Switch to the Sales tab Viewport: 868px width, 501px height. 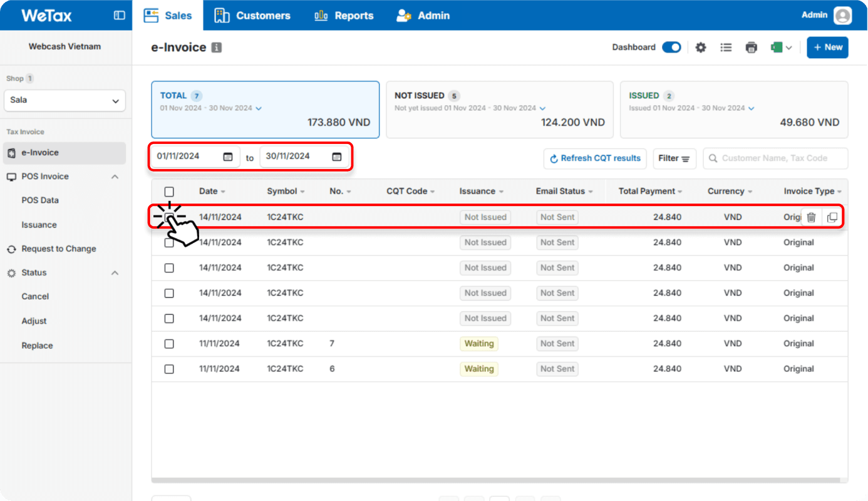[x=168, y=16]
